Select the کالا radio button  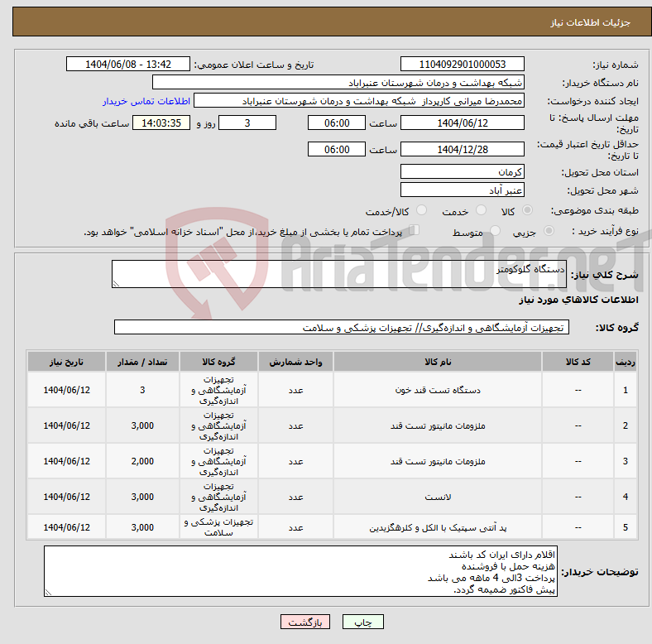(527, 210)
